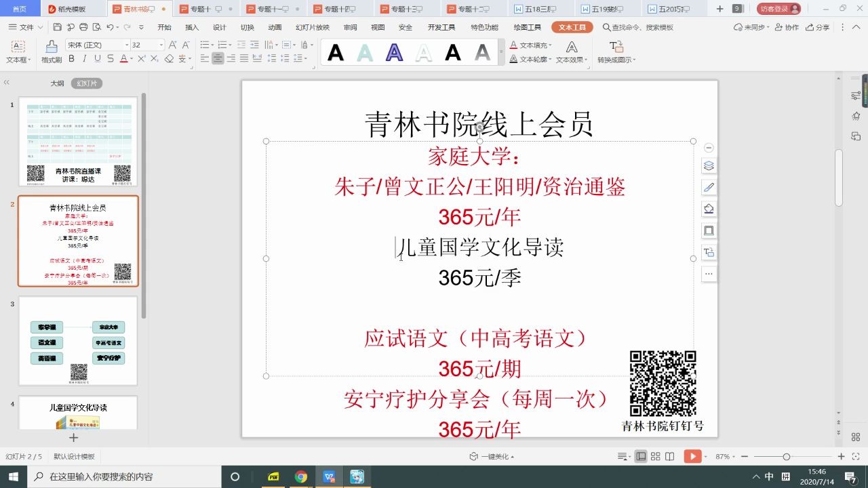Justify the paragraph text
Image resolution: width=868 pixels, height=488 pixels.
pos(243,59)
